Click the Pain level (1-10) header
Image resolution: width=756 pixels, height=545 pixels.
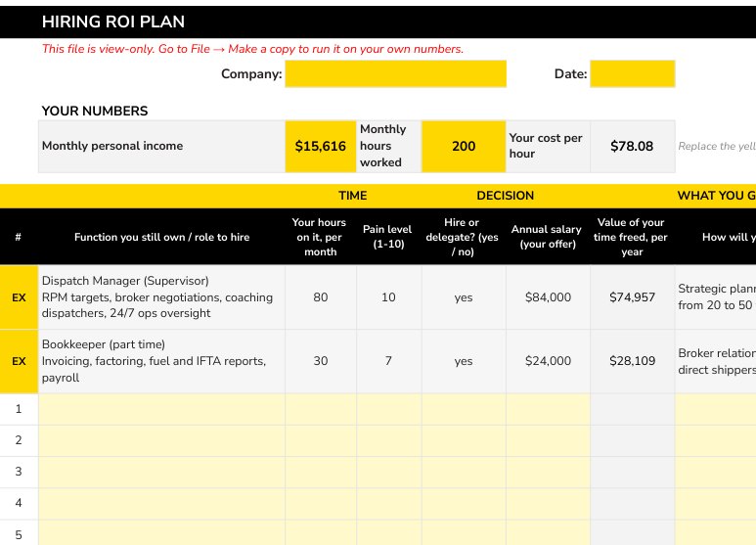(x=388, y=237)
